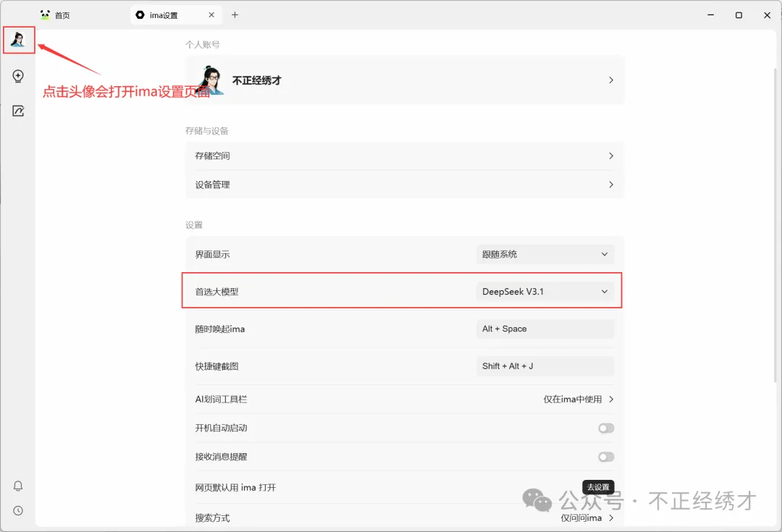
Task: Click the 网页默认用 ima 打开 label
Action: click(x=235, y=488)
